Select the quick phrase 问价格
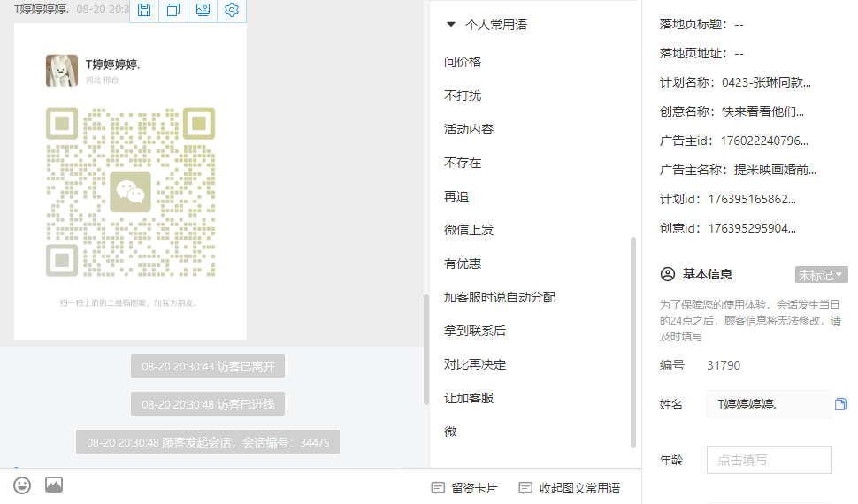The image size is (858, 504). [x=463, y=62]
